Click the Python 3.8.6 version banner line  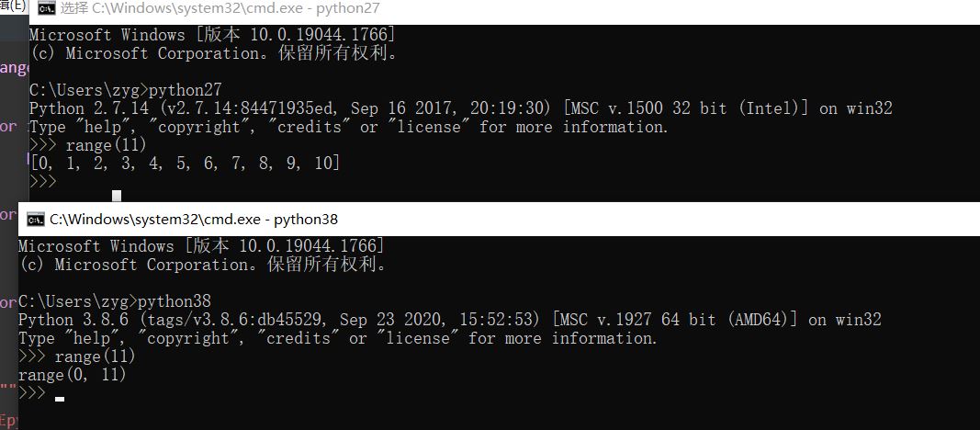coord(449,320)
